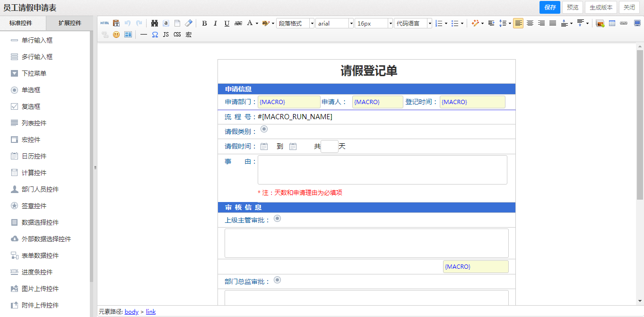
Task: Click the insert image icon
Action: click(x=600, y=23)
